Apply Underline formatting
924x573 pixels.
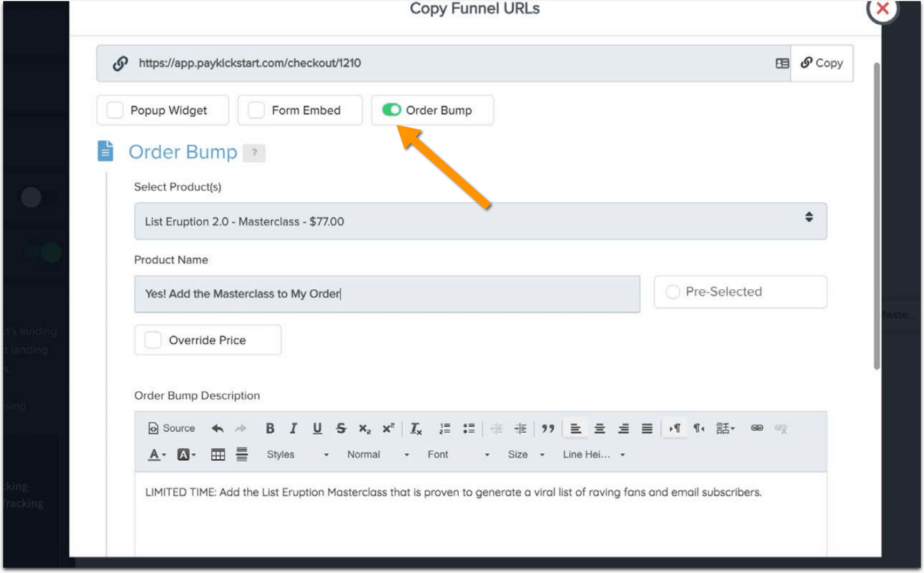coord(318,428)
